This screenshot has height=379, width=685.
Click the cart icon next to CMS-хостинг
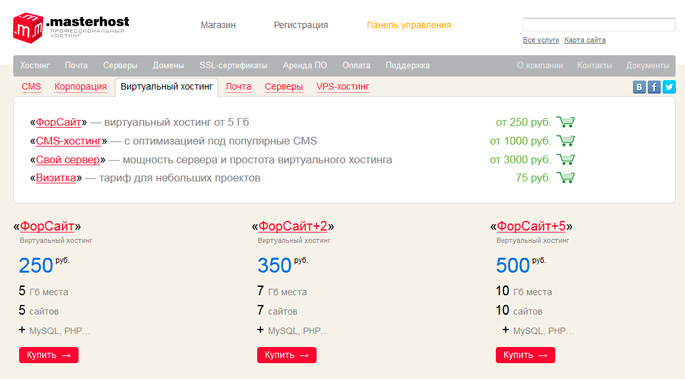(566, 141)
